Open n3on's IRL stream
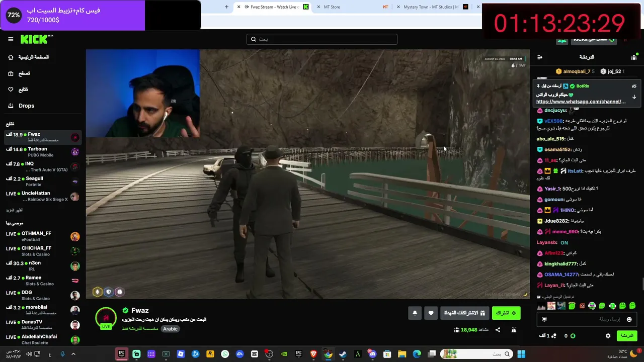This screenshot has height=362, width=644. [x=43, y=265]
